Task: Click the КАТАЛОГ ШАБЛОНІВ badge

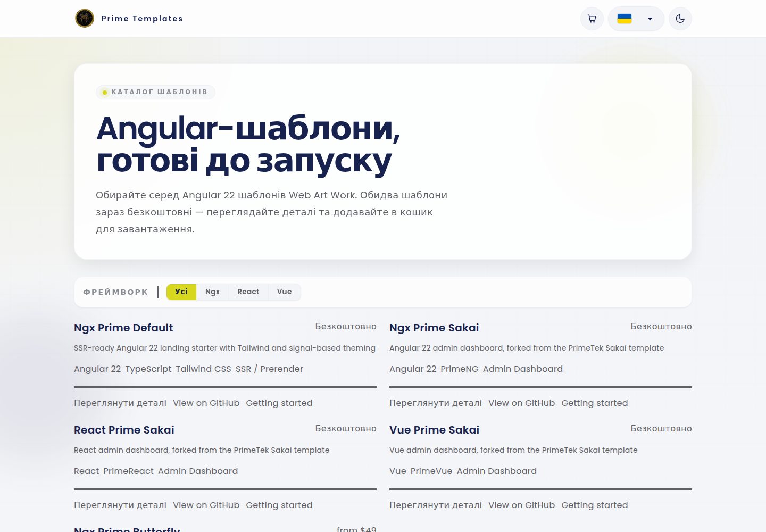Action: [x=155, y=92]
